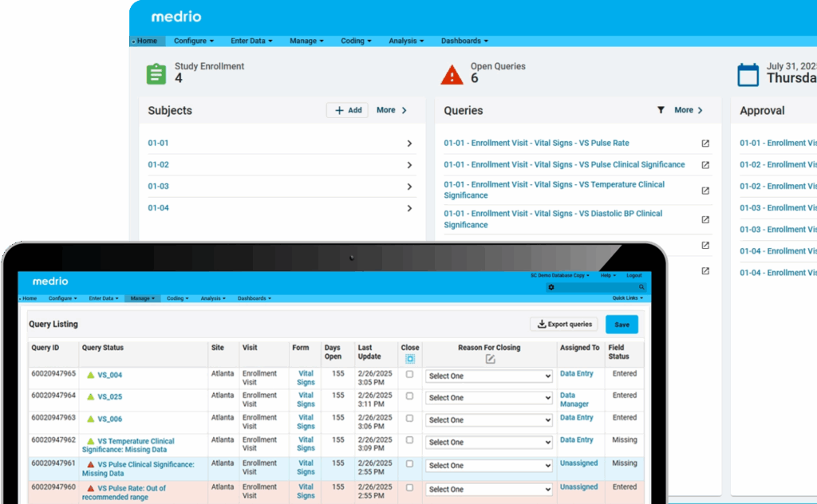Click the gear icon beside the search box
817x504 pixels.
tap(551, 287)
